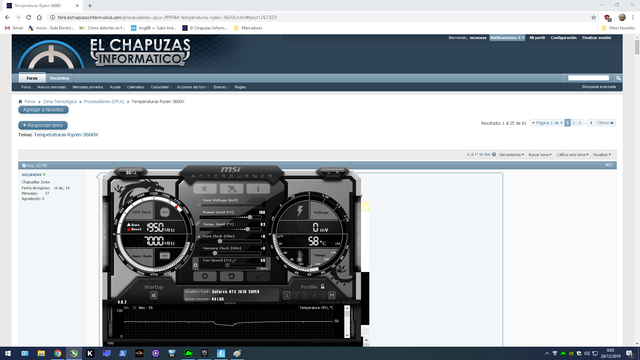Open the Windows Start button
The height and width of the screenshot is (360, 640).
tap(8, 353)
